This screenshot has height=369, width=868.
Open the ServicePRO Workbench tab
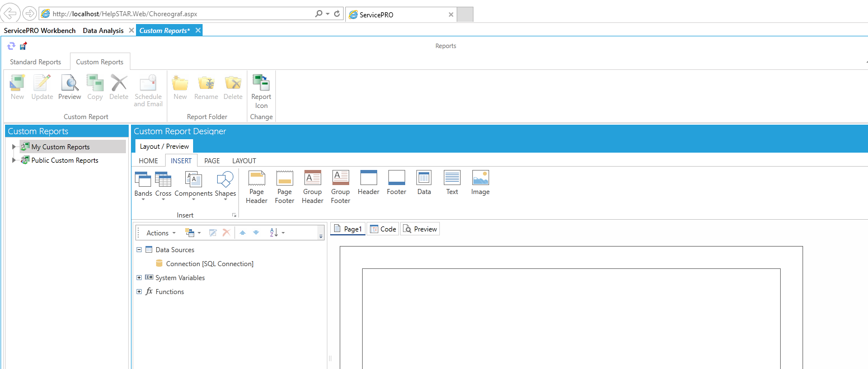point(40,31)
